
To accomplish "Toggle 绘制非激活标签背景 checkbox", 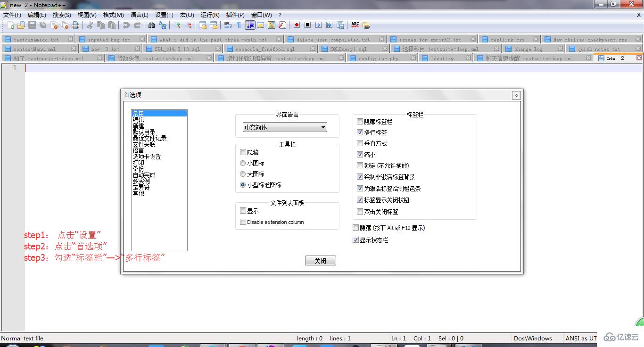I will [x=360, y=177].
